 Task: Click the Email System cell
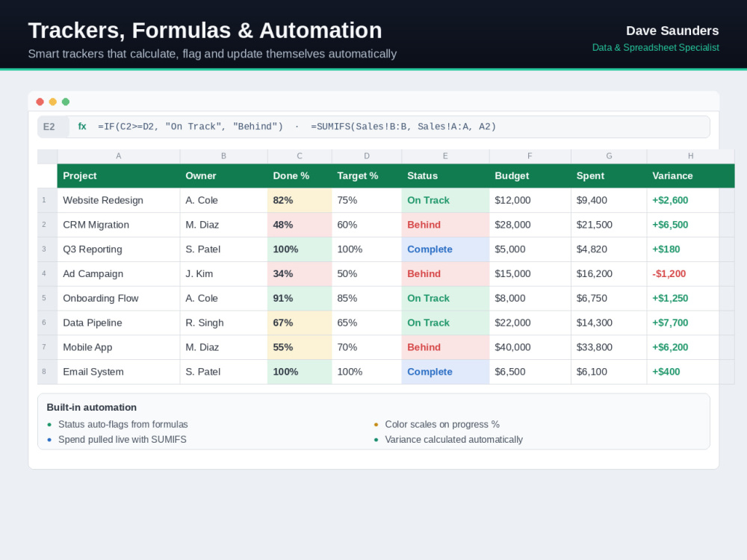pos(119,372)
